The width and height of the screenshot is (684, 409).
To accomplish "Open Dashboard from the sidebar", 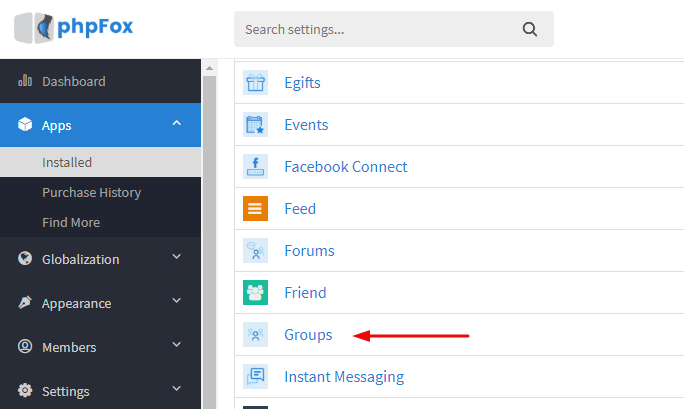I will (x=73, y=82).
